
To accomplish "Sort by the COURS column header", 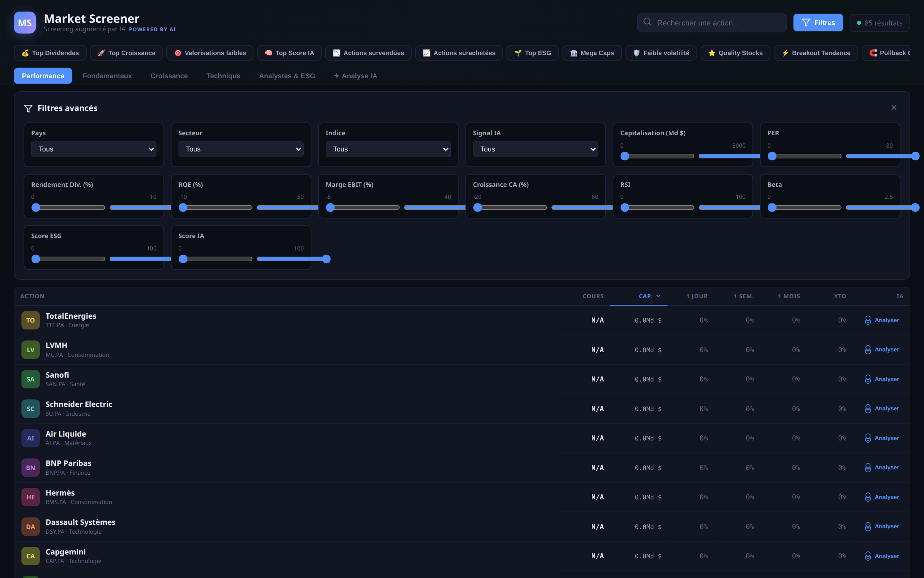I will (x=593, y=296).
